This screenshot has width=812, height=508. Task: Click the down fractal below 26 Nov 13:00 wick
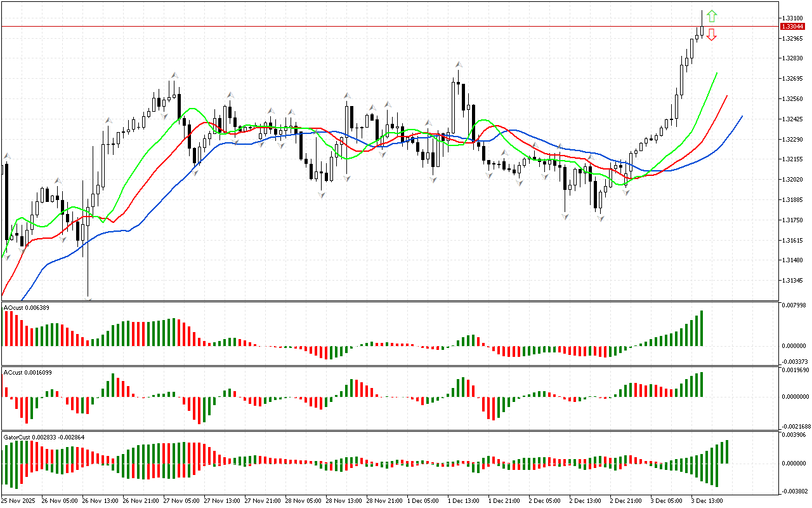88,299
